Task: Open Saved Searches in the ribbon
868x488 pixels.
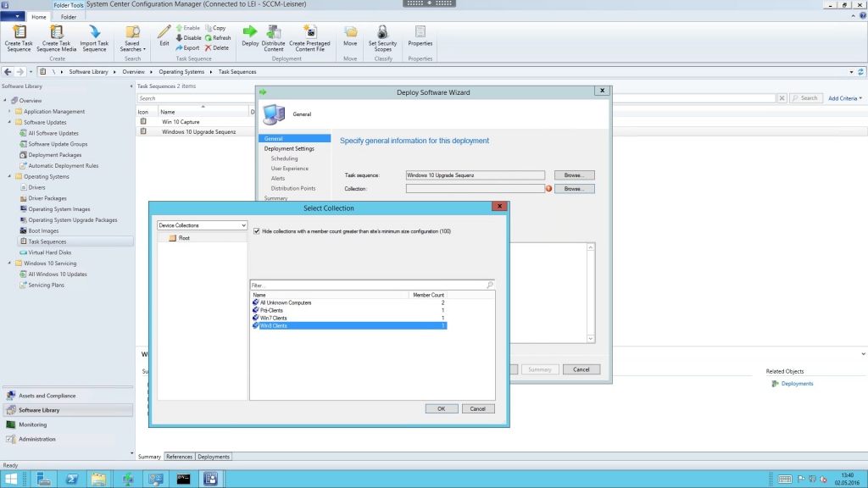Action: coord(132,38)
